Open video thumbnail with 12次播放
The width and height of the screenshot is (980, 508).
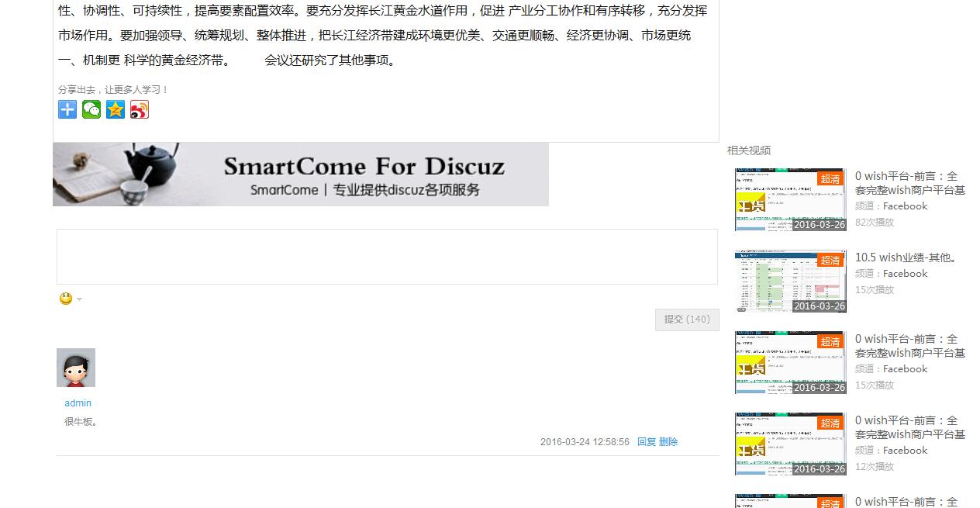790,444
